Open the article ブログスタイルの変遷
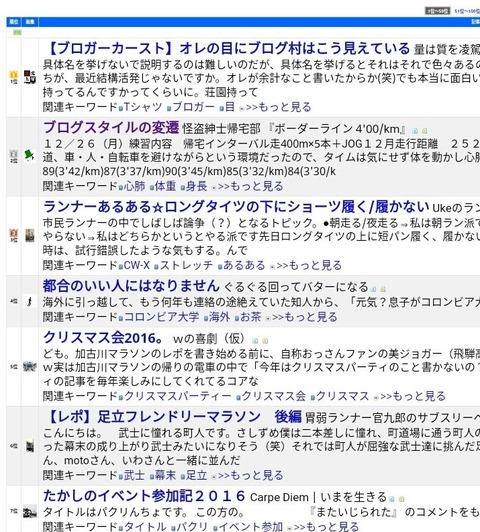Viewport: 480px width, 532px height. click(111, 128)
